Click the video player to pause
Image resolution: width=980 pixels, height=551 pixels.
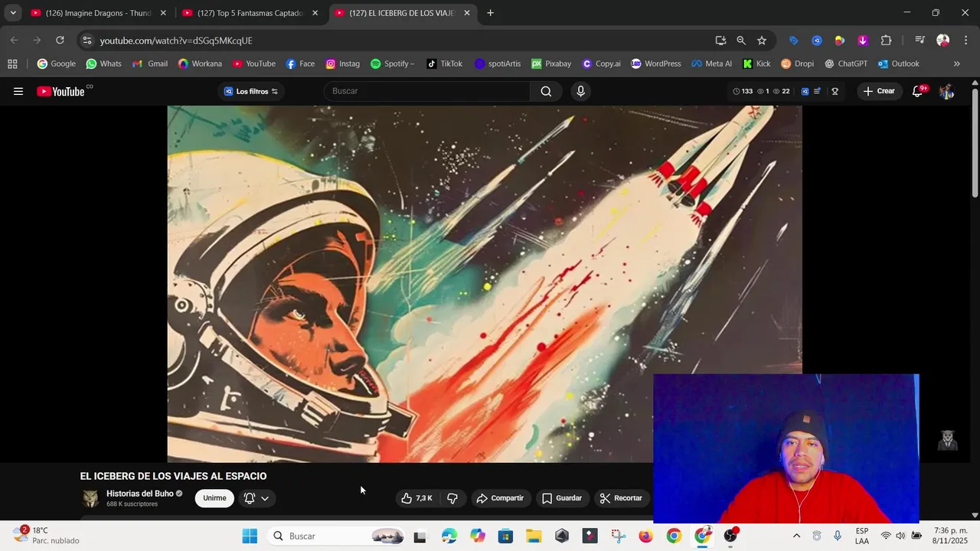coord(485,284)
